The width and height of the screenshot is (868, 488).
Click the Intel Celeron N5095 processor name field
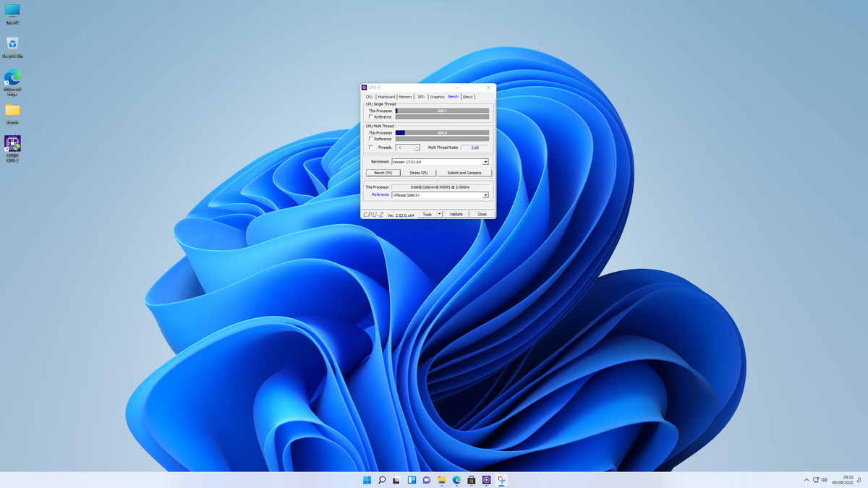pos(440,187)
